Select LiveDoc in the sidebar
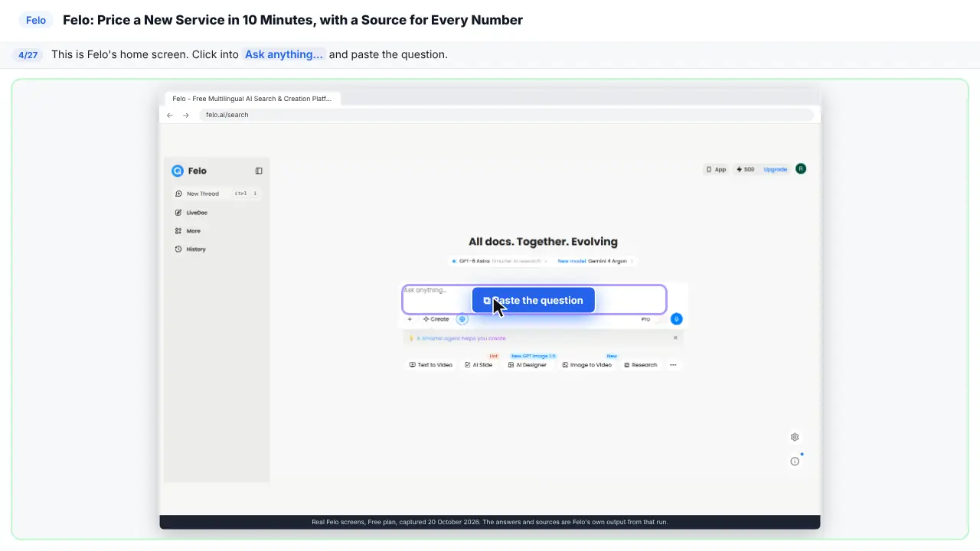 191,213
